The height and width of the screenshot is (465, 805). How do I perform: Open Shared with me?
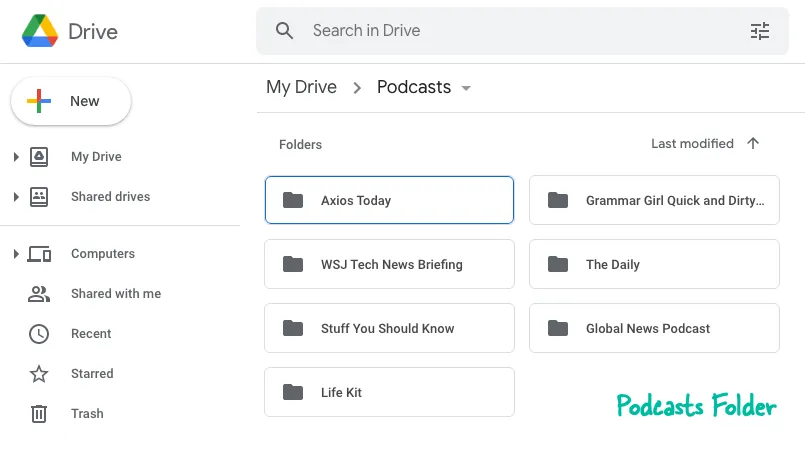pos(116,294)
